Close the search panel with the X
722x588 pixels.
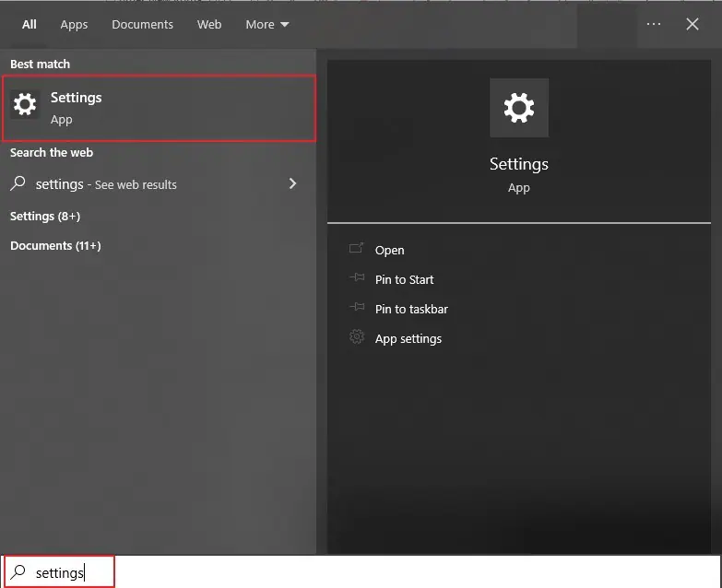point(692,24)
